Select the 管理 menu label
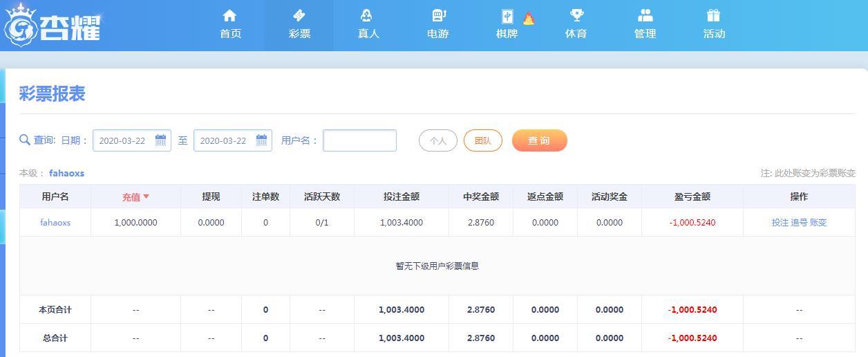The height and width of the screenshot is (357, 868). (x=645, y=34)
